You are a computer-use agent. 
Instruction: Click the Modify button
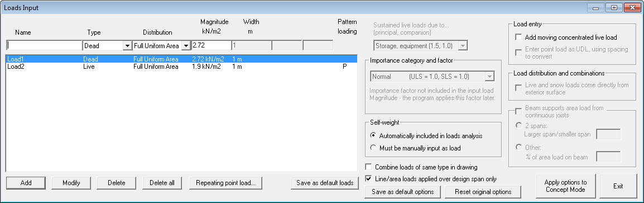(71, 183)
